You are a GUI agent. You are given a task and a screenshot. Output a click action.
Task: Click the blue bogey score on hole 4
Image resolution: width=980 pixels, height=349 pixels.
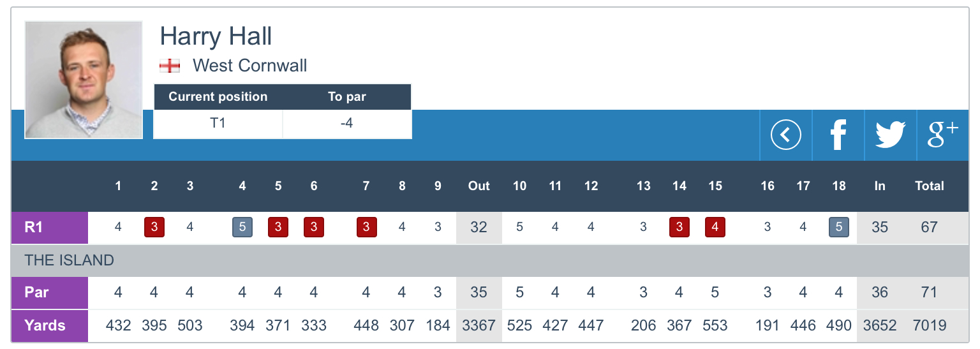[x=242, y=227]
